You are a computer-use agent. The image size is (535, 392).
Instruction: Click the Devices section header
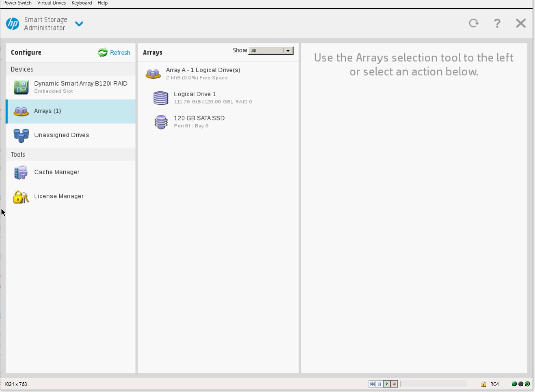coord(71,69)
